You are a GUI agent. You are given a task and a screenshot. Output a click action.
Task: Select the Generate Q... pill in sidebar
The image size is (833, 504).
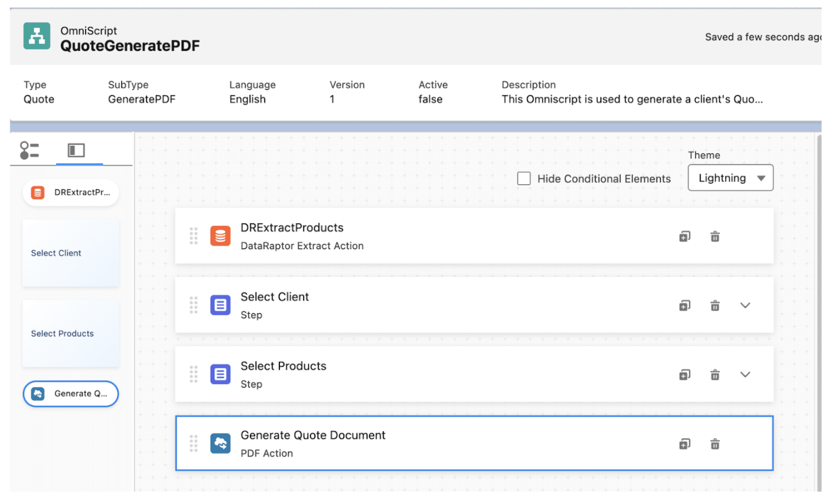click(71, 394)
